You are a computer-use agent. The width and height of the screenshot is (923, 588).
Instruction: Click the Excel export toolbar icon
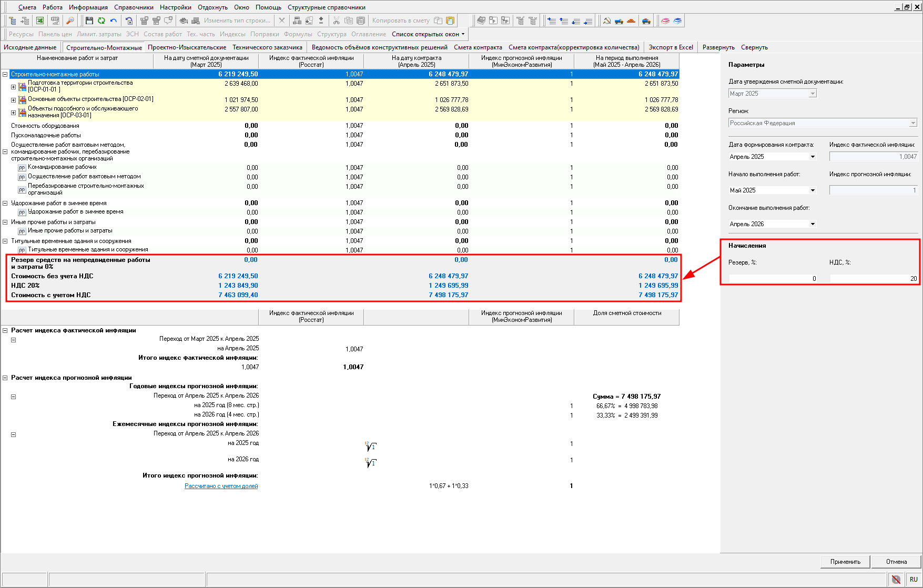click(x=40, y=21)
